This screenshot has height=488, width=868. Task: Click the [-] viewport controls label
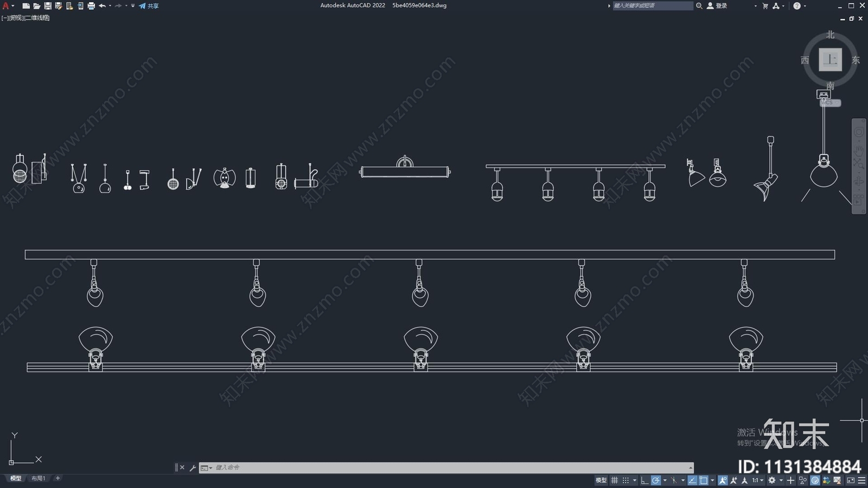click(x=5, y=18)
